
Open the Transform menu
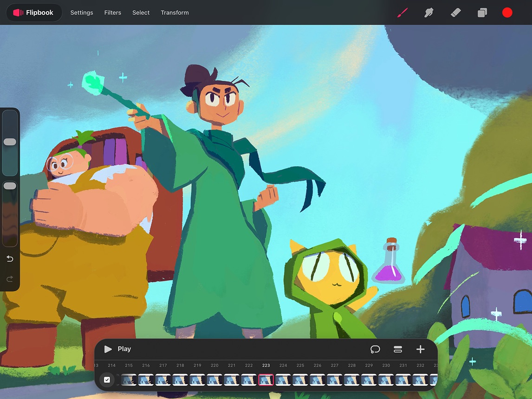point(175,13)
